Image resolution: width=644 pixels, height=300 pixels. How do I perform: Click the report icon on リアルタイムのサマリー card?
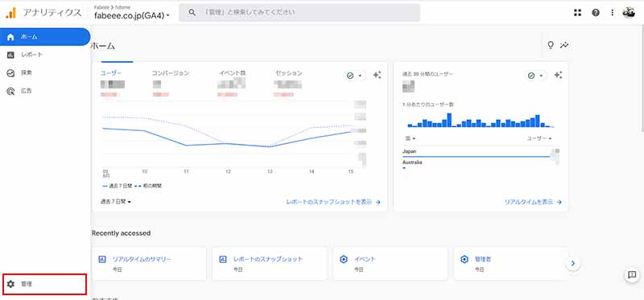pyautogui.click(x=102, y=259)
